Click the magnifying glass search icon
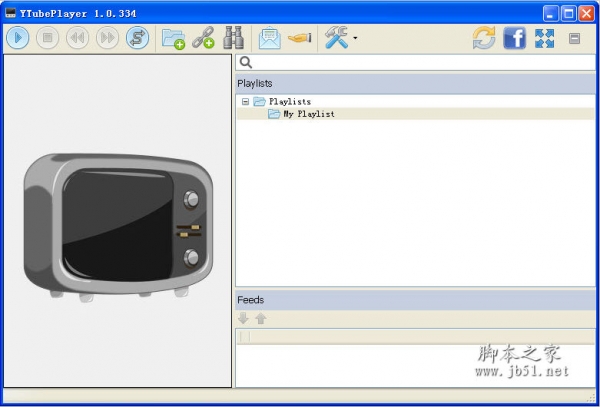Viewport: 600px width, 407px height. 246,63
